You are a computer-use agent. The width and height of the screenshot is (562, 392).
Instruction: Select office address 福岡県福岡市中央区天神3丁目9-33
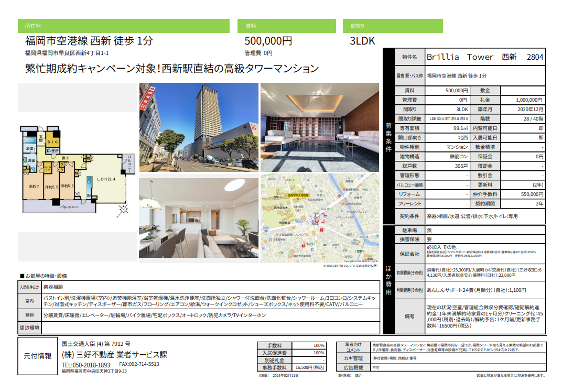[94, 371]
